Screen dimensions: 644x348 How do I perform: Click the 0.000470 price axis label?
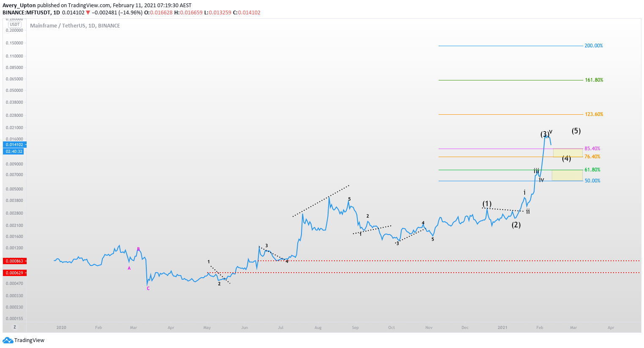point(14,284)
